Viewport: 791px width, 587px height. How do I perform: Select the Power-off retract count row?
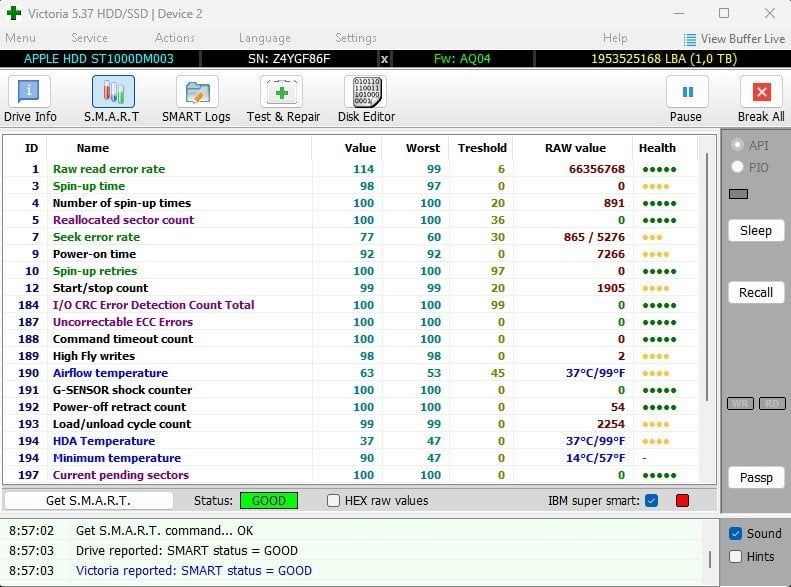351,407
